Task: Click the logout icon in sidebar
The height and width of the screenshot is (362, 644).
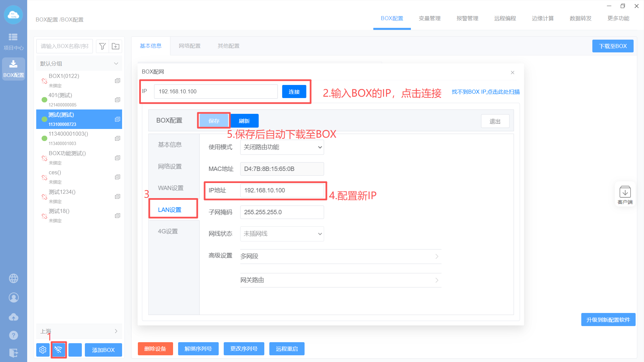Action: coord(13,353)
